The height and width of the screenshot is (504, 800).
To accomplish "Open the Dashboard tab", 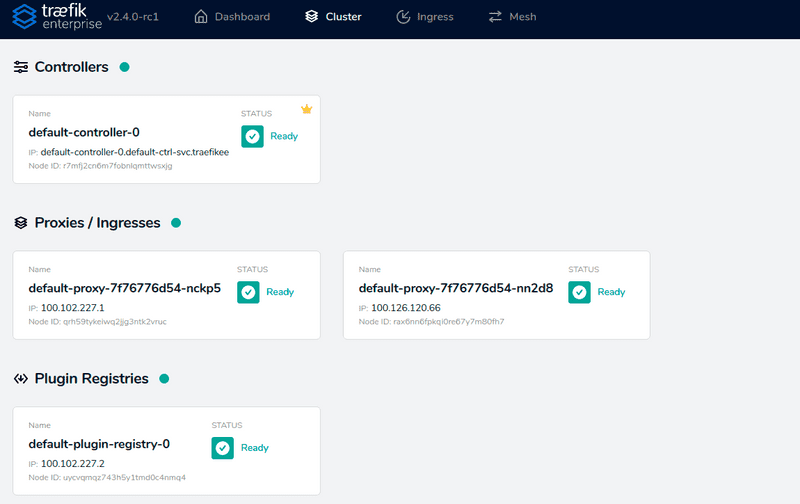I will [232, 17].
